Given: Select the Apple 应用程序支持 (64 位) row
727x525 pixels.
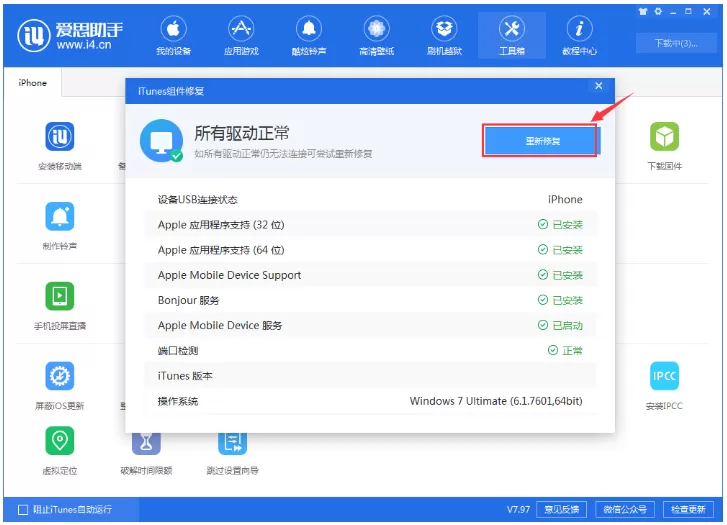Looking at the screenshot, I should click(370, 250).
